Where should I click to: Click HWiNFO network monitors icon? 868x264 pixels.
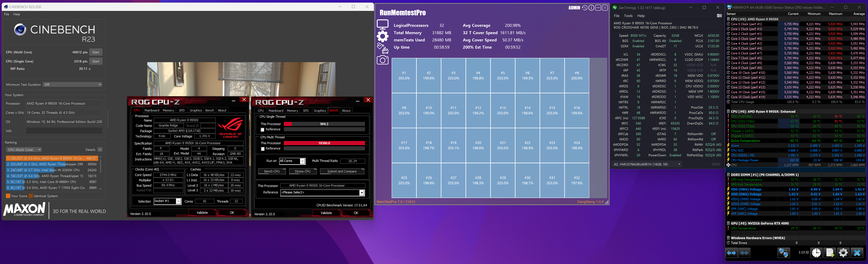pos(783,253)
